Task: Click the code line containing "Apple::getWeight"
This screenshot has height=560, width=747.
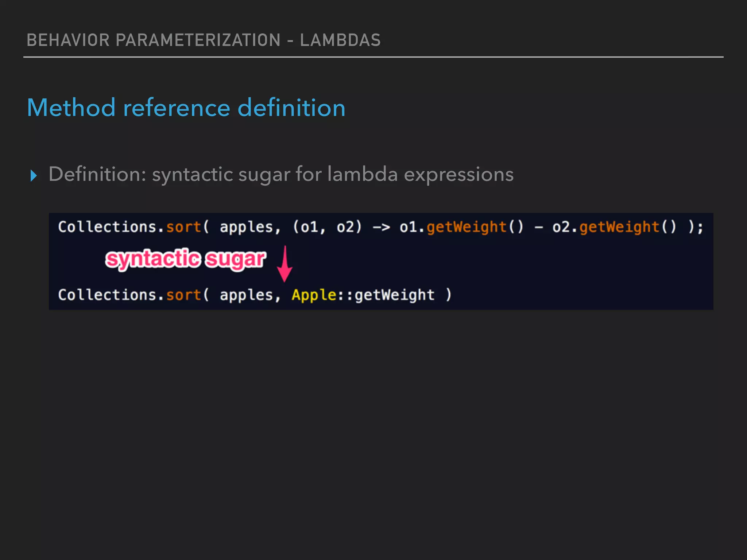Action: [x=255, y=295]
